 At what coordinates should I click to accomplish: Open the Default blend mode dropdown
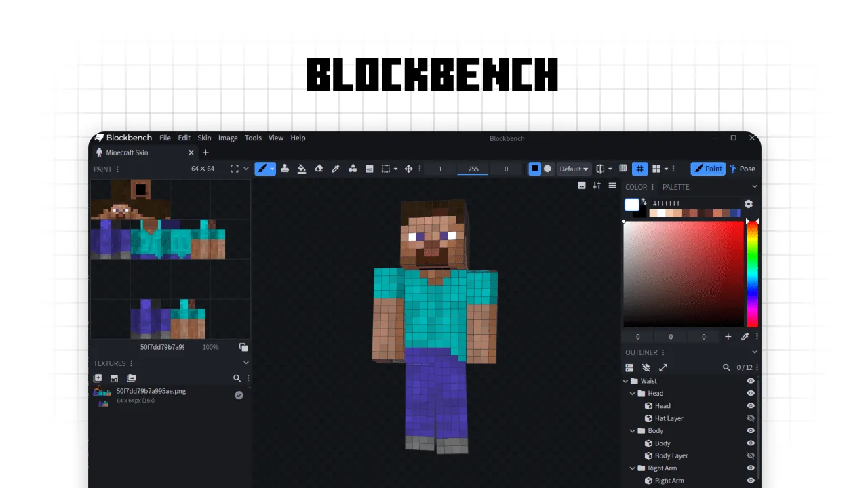click(574, 169)
